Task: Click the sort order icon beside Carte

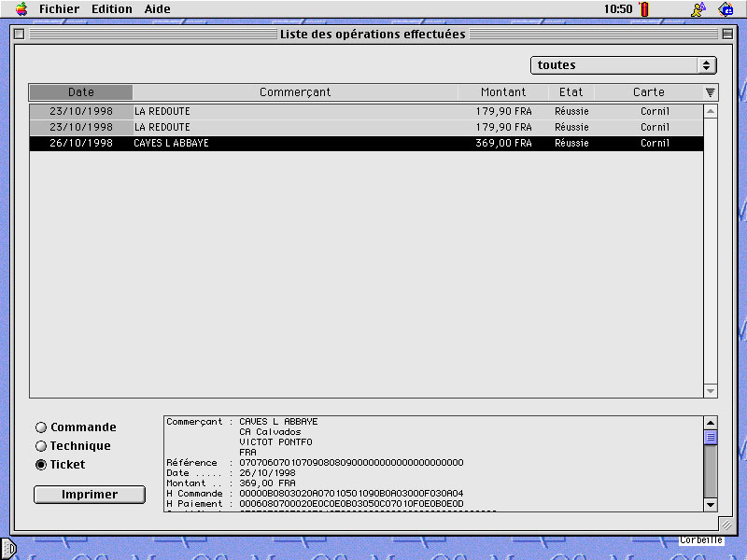Action: 711,92
